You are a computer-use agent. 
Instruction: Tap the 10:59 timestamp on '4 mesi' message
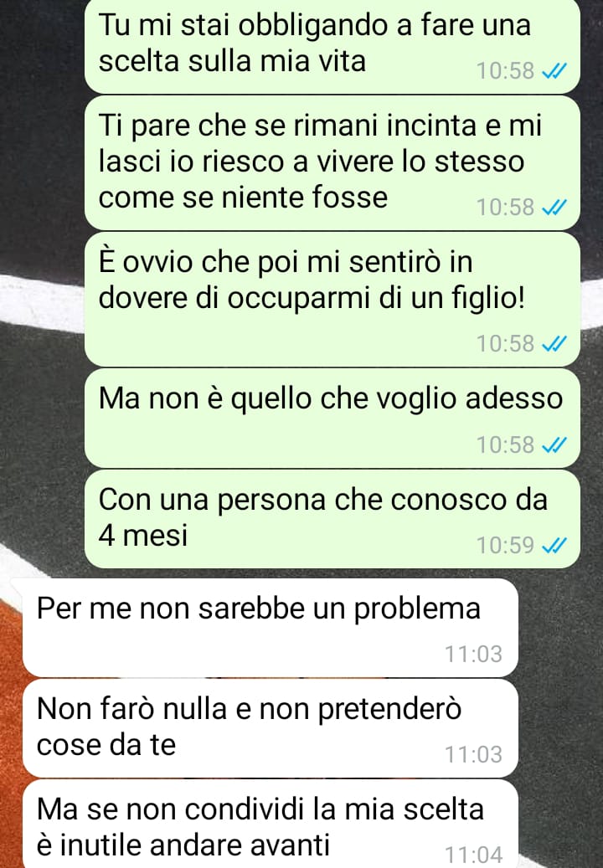pyautogui.click(x=505, y=546)
